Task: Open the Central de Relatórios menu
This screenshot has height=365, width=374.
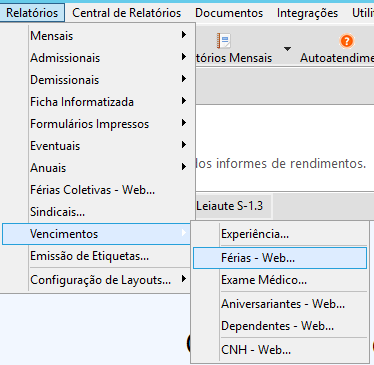Action: (x=127, y=13)
